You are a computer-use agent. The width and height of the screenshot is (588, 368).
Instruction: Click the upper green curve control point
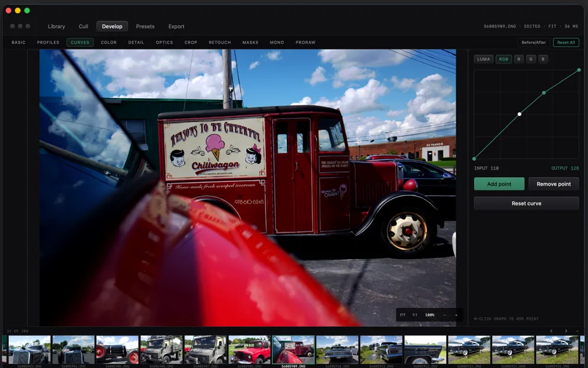544,92
